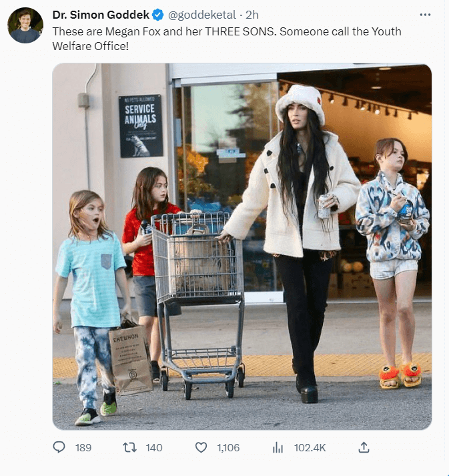Open the tweet's more options menu
Image resolution: width=449 pixels, height=476 pixels.
tap(425, 15)
